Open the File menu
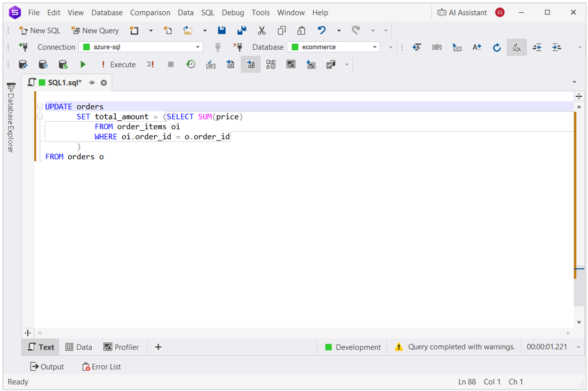 (x=34, y=12)
